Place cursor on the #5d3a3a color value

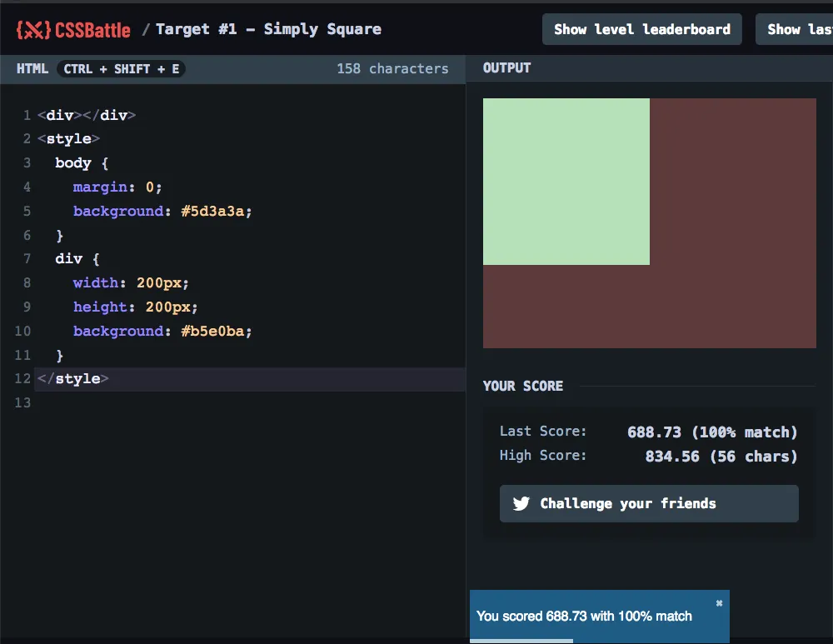pos(212,211)
